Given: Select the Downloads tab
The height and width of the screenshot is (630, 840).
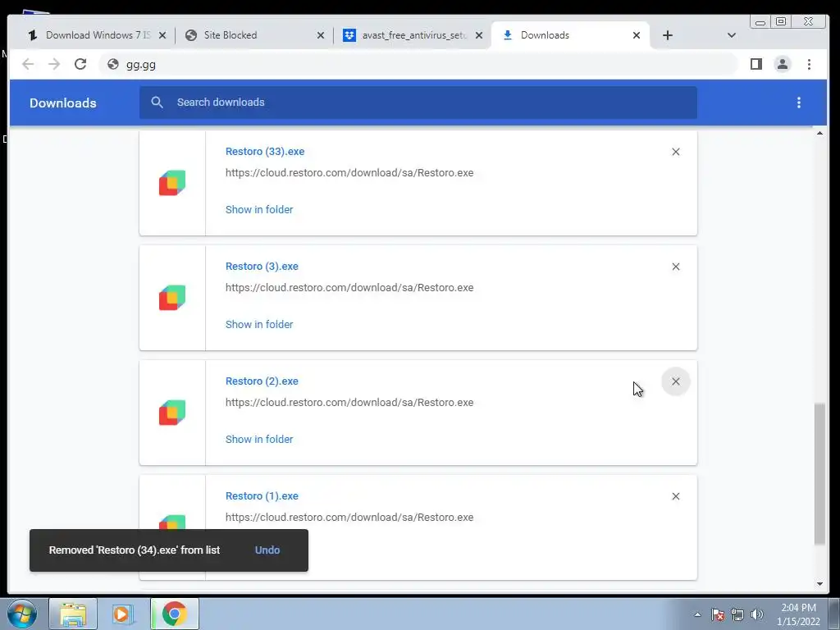Looking at the screenshot, I should click(571, 35).
